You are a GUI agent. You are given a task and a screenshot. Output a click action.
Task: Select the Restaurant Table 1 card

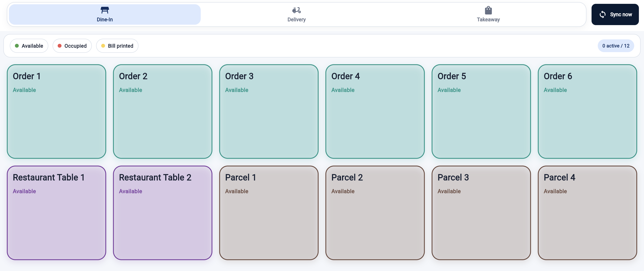[x=56, y=213]
